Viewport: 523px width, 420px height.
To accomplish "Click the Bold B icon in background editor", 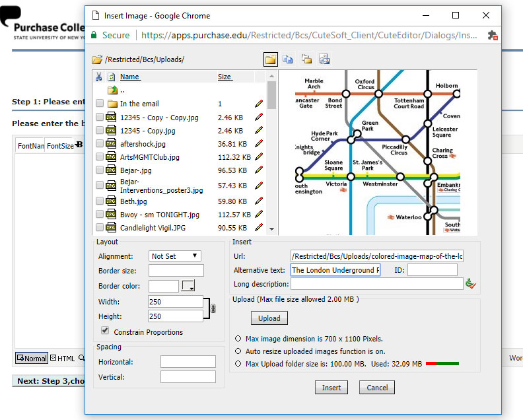I will click(79, 145).
